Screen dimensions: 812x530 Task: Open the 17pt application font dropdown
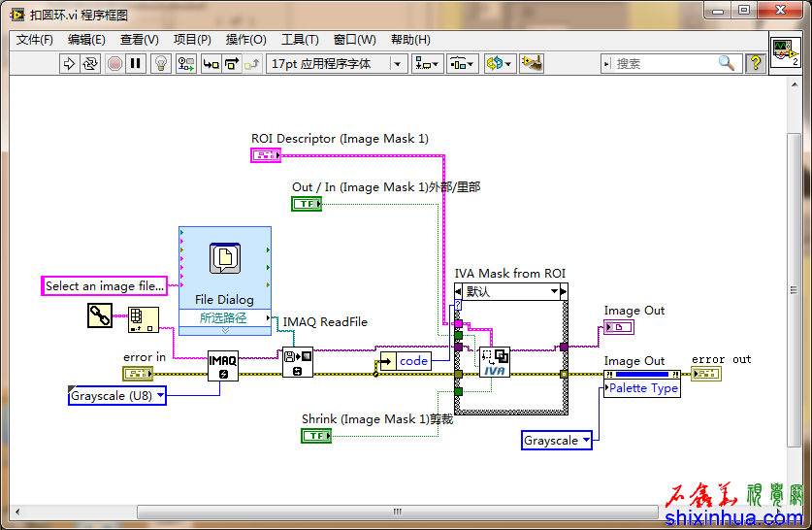click(x=336, y=63)
